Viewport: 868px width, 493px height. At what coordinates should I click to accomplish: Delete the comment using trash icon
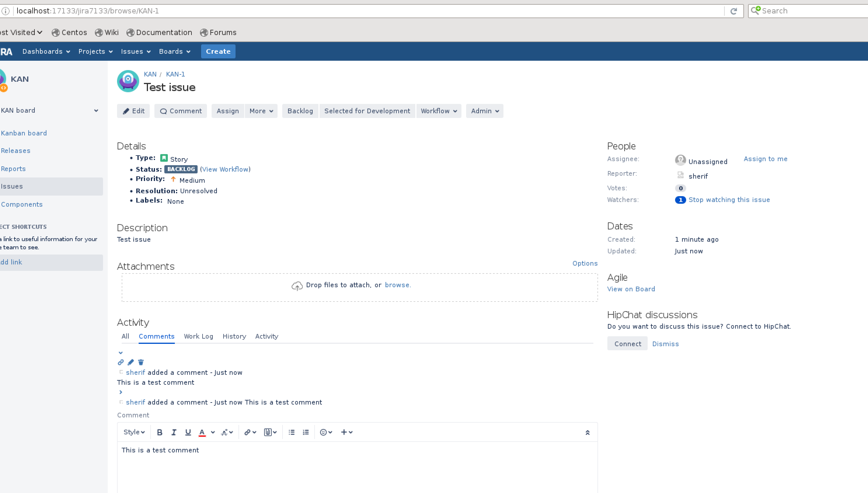pos(141,362)
